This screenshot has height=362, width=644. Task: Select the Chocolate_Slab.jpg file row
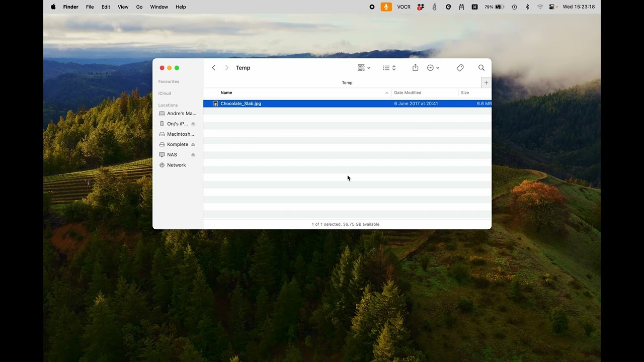pyautogui.click(x=302, y=104)
